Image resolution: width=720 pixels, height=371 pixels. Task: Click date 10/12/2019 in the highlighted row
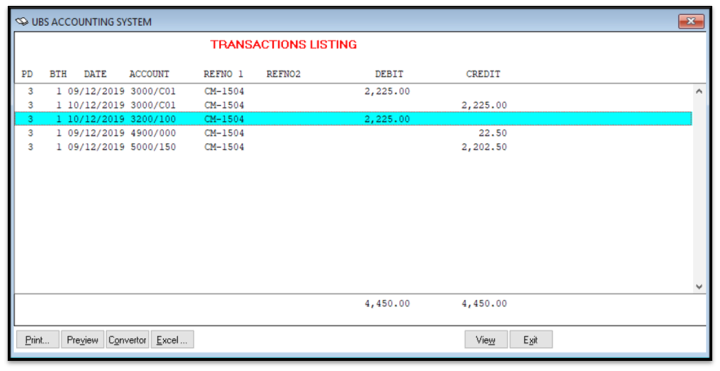tap(96, 119)
